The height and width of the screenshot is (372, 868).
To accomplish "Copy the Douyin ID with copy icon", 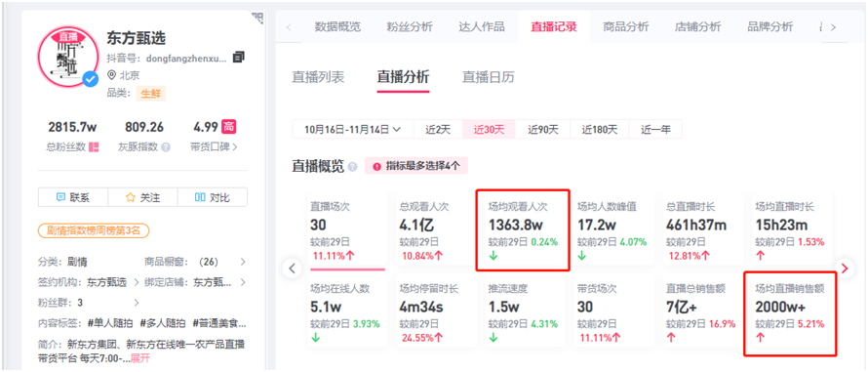I will point(239,57).
